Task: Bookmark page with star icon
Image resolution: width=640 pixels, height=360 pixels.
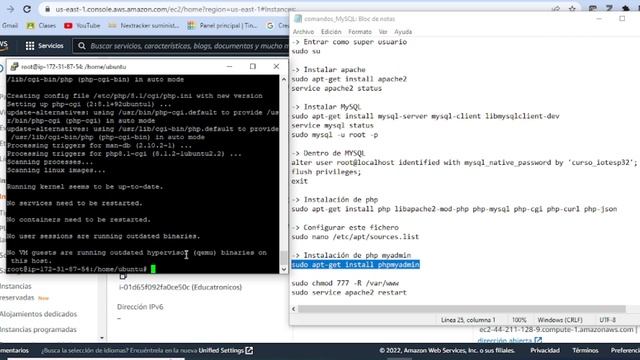Action: point(572,9)
